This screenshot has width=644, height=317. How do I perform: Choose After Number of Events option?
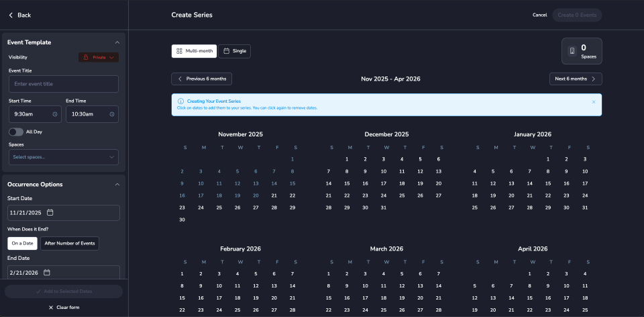click(x=70, y=243)
